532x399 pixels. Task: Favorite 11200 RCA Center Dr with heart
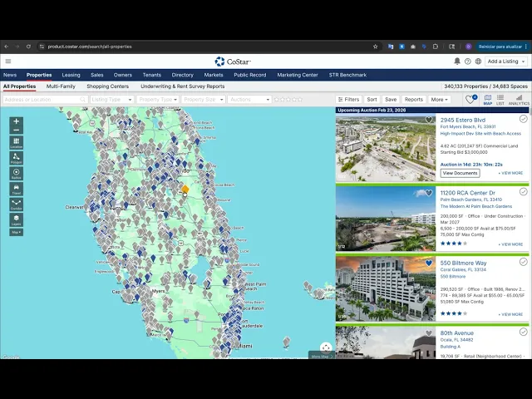click(x=429, y=193)
